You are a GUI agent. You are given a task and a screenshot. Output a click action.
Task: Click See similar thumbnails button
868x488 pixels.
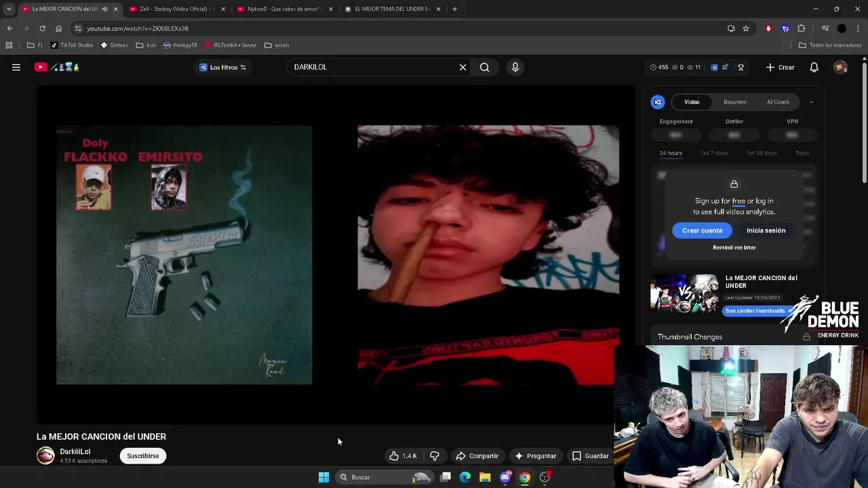point(757,311)
